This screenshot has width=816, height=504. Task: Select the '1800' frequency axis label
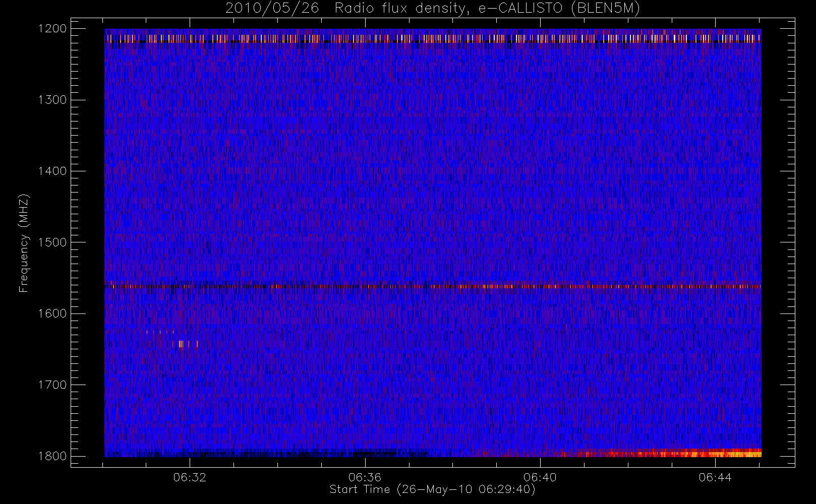(x=52, y=456)
